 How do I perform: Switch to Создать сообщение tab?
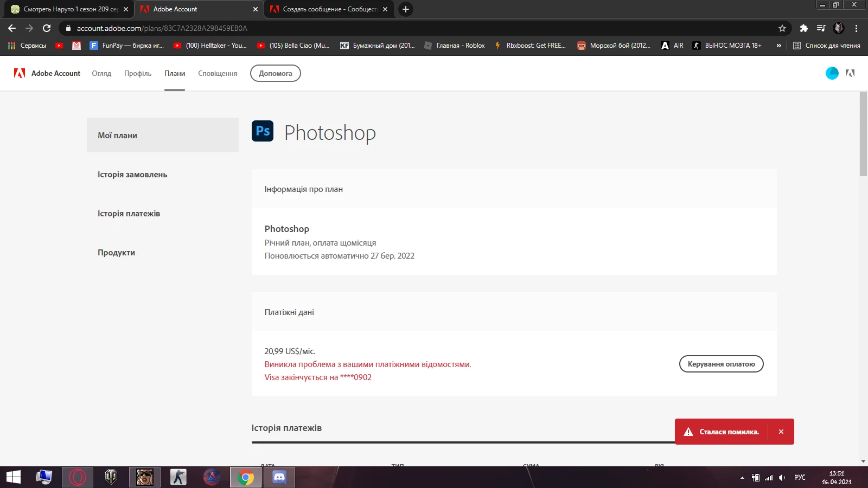point(329,9)
